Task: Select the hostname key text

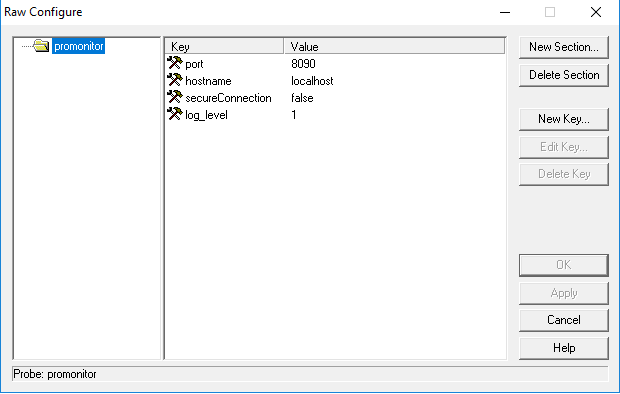Action: (x=208, y=81)
